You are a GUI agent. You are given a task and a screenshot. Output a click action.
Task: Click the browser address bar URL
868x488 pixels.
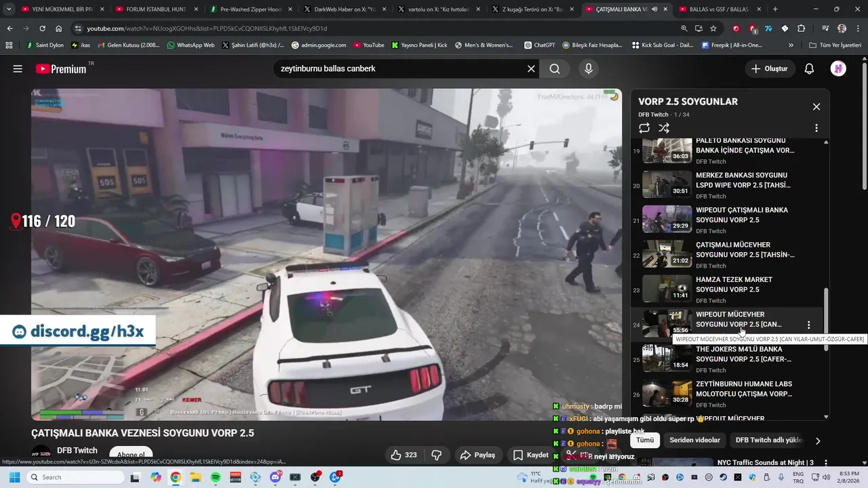click(x=206, y=28)
